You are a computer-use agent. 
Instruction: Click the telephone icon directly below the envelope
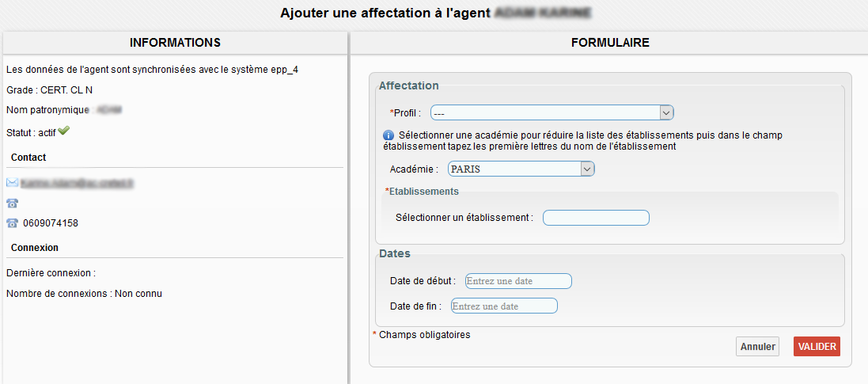[12, 203]
